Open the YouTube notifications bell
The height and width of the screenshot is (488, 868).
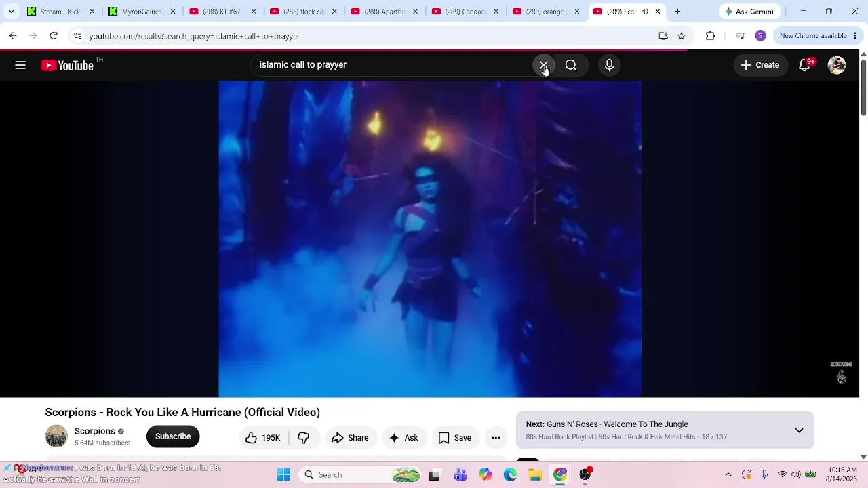(805, 65)
